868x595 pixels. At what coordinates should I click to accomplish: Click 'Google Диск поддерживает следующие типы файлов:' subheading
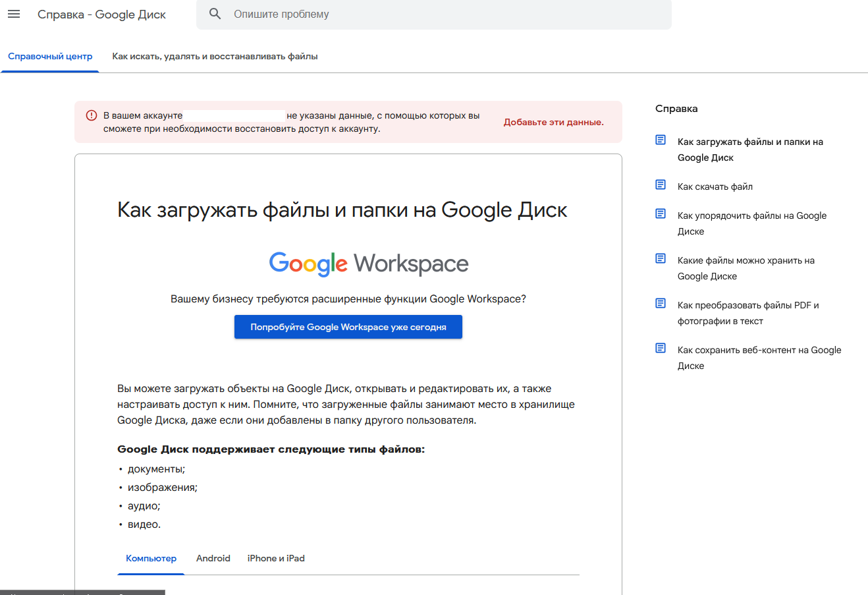tap(271, 449)
